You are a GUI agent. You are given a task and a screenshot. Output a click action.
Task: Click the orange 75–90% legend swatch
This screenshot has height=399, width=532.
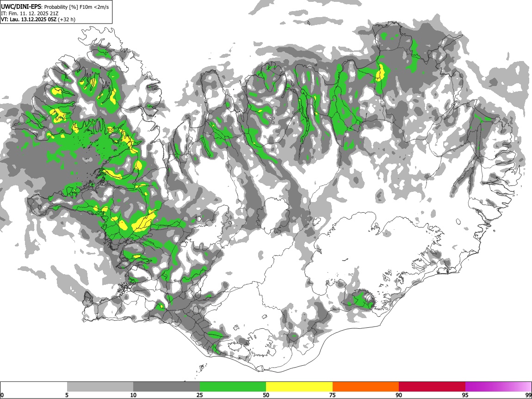click(366, 387)
